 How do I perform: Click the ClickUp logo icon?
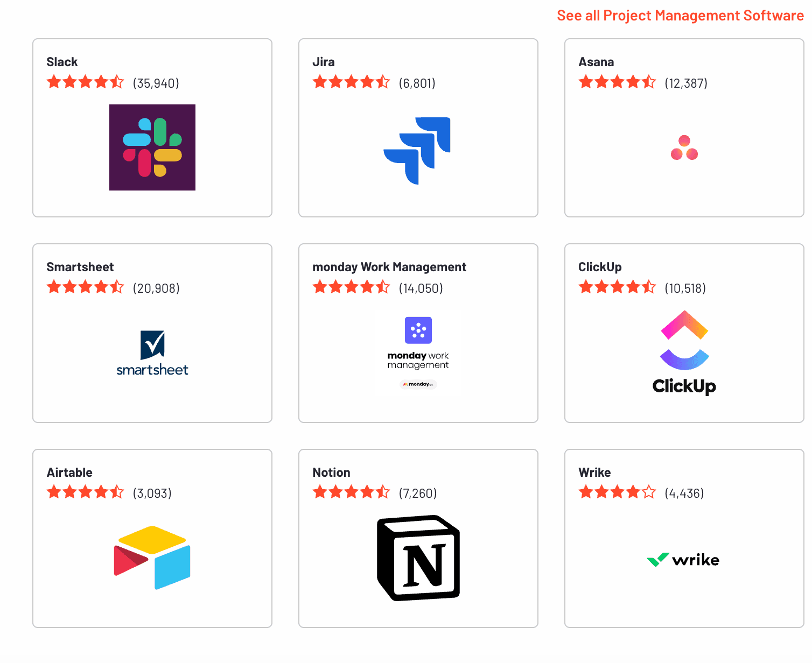684,352
